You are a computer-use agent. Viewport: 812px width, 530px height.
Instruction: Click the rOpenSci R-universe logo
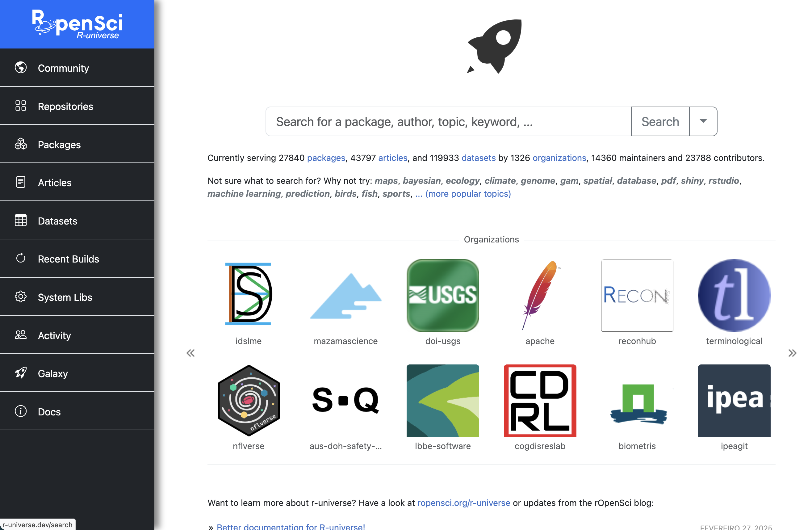point(77,24)
